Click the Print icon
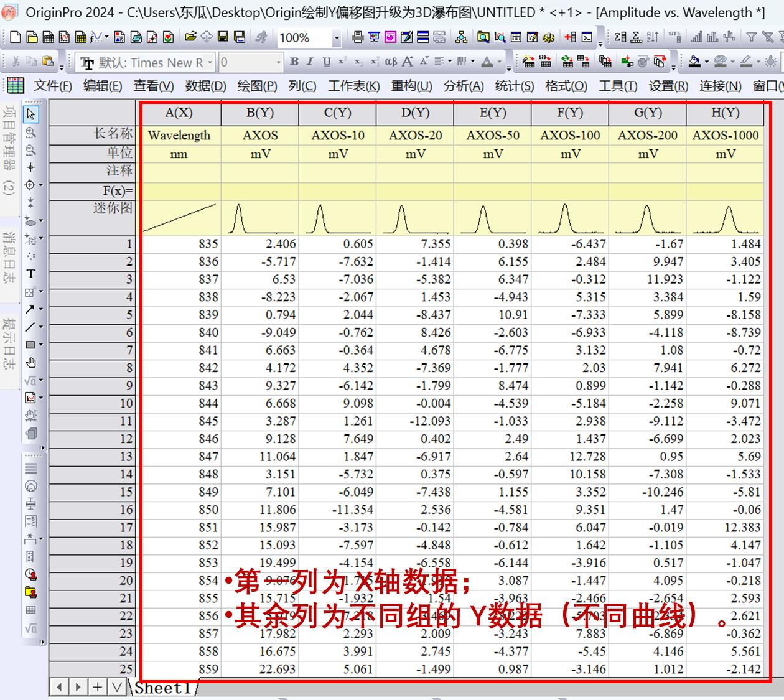This screenshot has width=784, height=700. [358, 38]
